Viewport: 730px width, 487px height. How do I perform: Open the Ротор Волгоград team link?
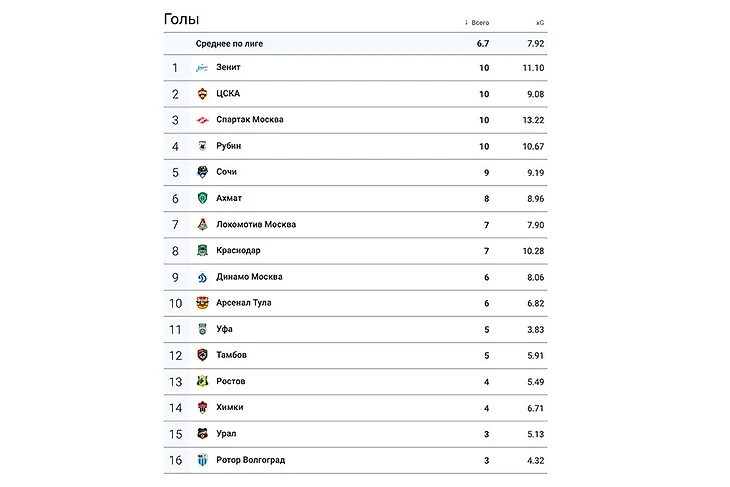click(250, 460)
